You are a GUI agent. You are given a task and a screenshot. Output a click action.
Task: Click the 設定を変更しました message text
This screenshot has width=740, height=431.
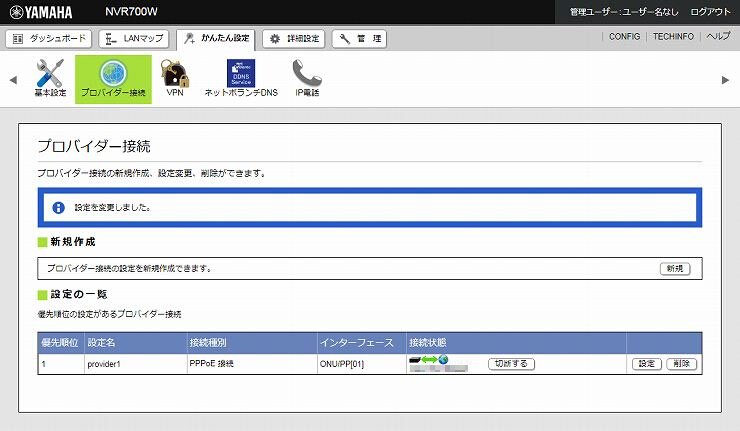[x=112, y=207]
